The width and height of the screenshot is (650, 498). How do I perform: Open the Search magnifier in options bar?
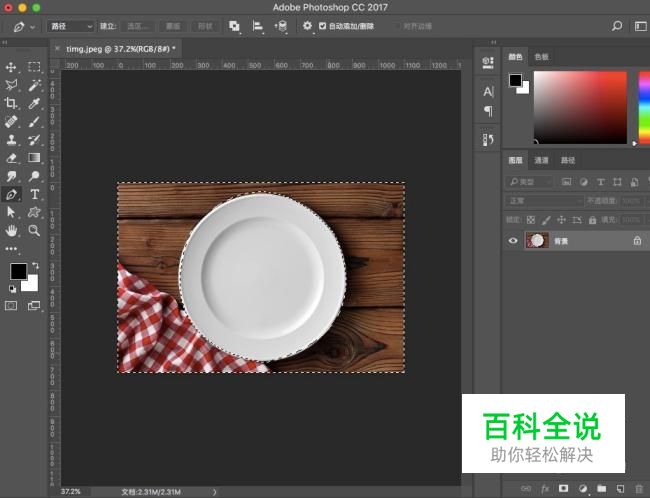point(617,26)
